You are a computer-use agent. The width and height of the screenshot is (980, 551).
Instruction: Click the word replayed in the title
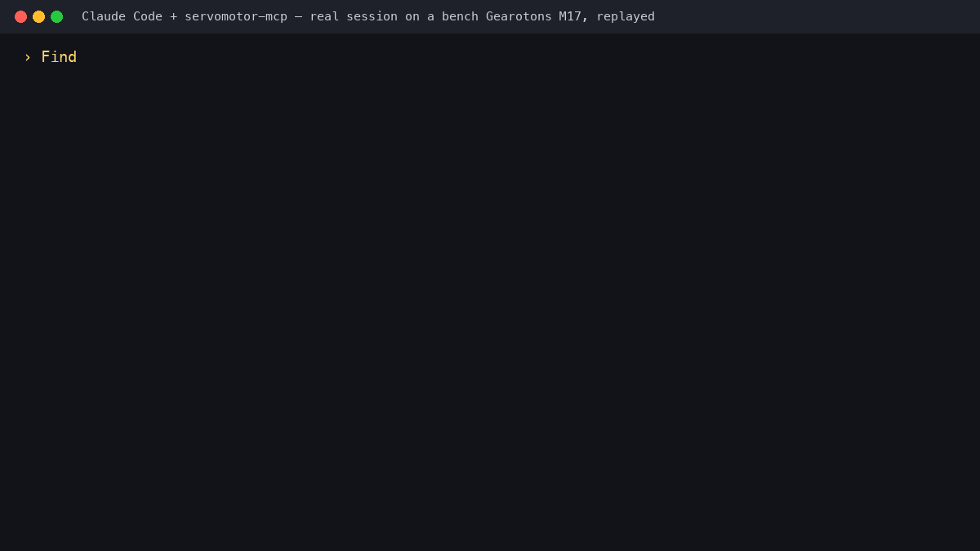tap(626, 16)
